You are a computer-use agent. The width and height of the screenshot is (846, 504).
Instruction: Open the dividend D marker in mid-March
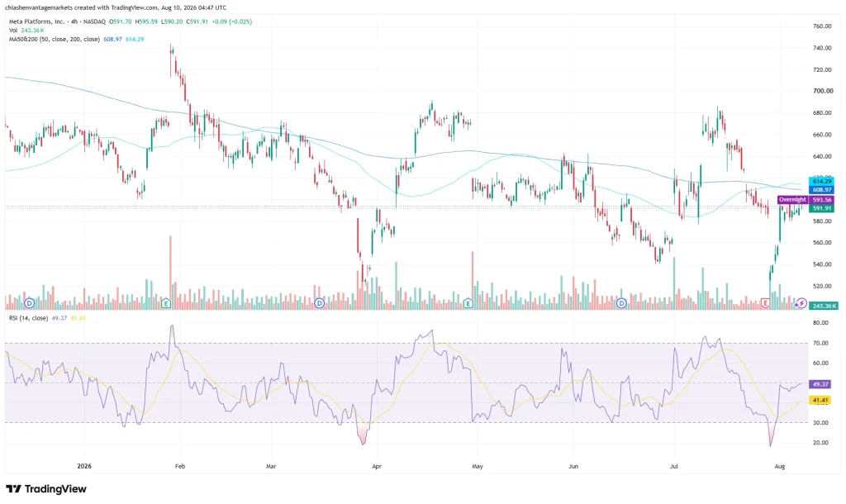pos(319,303)
